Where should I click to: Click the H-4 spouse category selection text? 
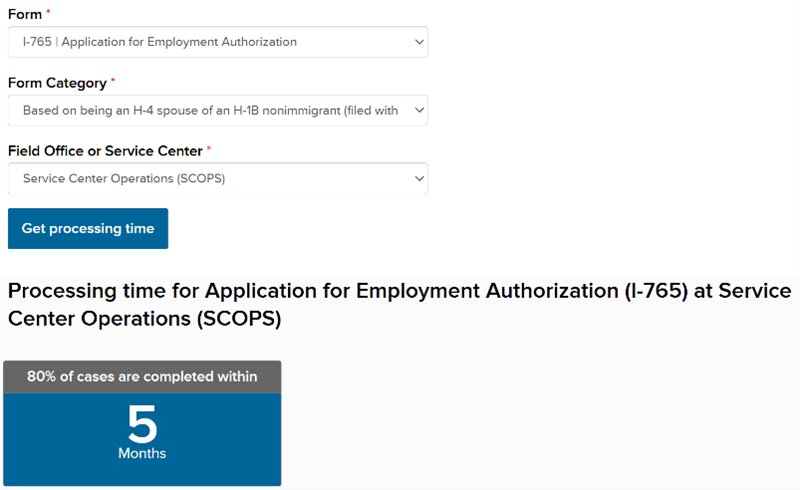210,110
